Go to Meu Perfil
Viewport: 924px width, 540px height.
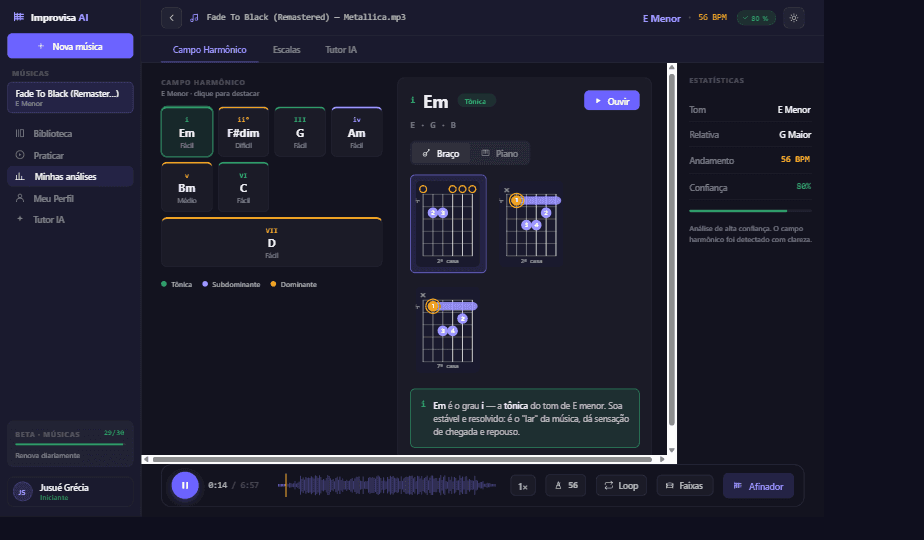[x=70, y=199]
